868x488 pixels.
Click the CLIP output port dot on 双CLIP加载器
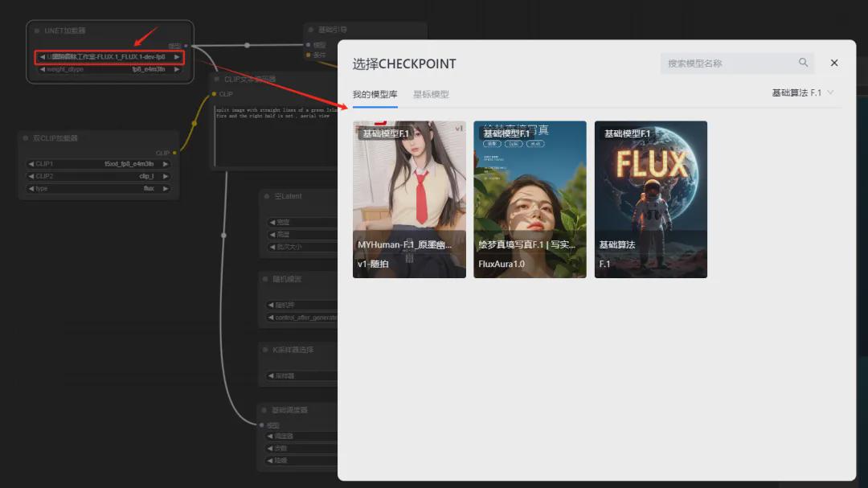pos(174,154)
